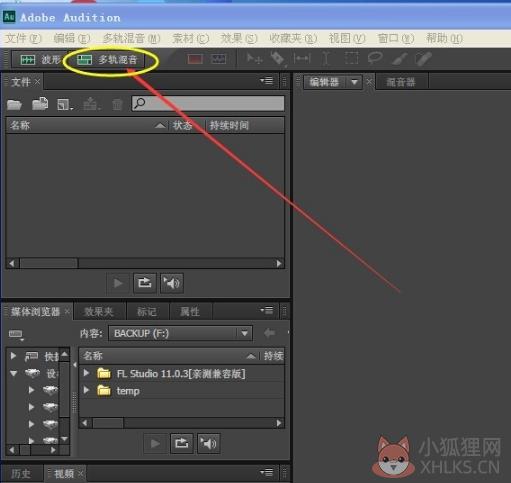Select the 编辑器 (Editor) tab
Image resolution: width=511 pixels, height=483 pixels.
[324, 82]
